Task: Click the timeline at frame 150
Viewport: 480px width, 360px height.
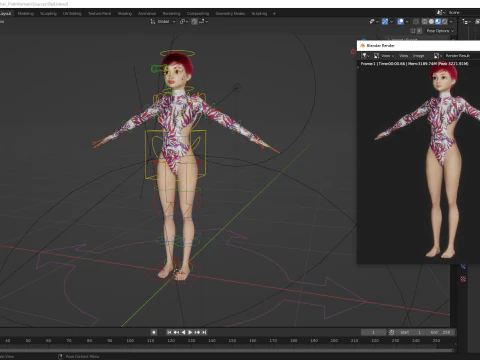Action: pos(232,341)
